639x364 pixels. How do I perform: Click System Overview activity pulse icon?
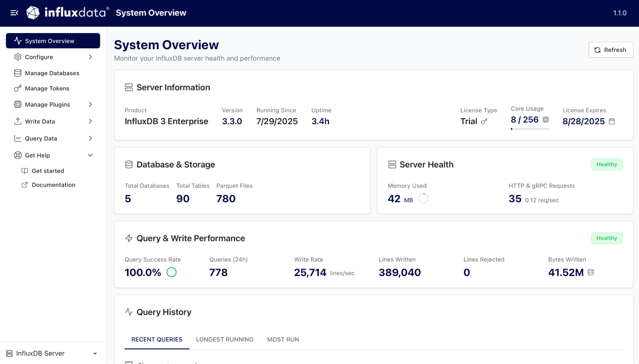click(x=18, y=41)
